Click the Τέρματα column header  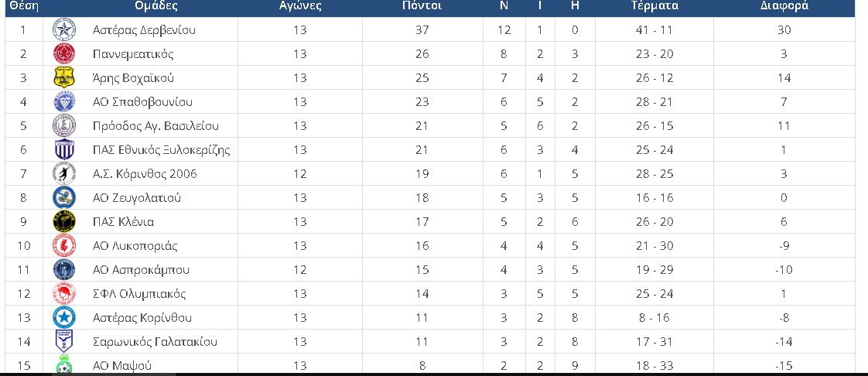pyautogui.click(x=654, y=6)
